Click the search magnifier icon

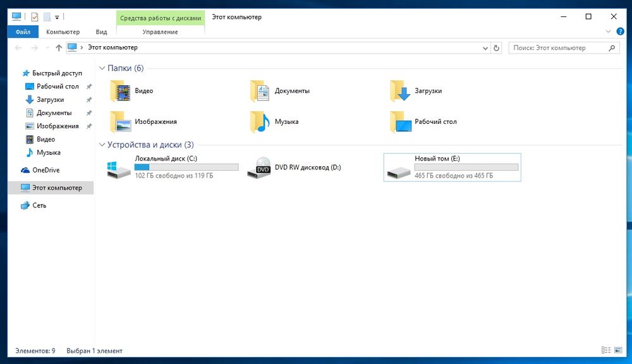pos(612,48)
